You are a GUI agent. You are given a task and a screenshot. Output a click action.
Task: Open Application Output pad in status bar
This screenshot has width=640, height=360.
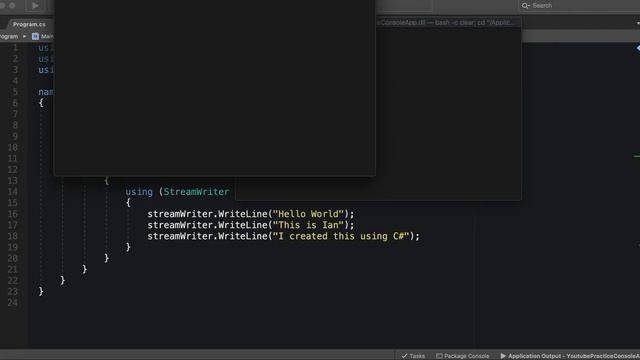(x=570, y=356)
